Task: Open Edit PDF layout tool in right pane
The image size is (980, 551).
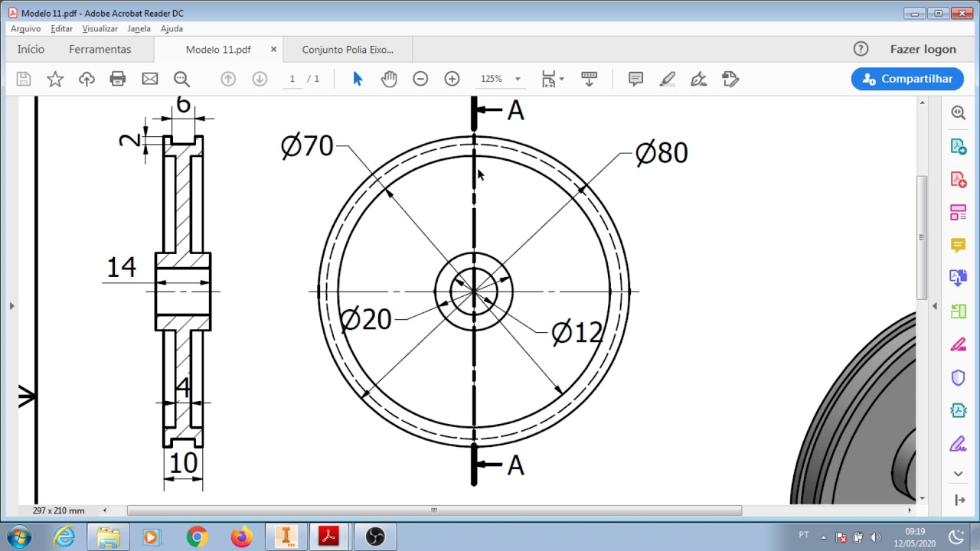Action: tap(958, 212)
